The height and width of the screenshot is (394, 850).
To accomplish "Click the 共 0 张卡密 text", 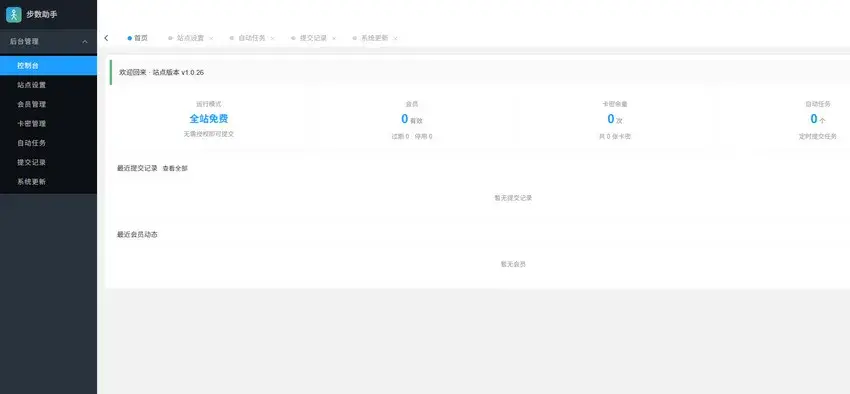I will point(615,137).
